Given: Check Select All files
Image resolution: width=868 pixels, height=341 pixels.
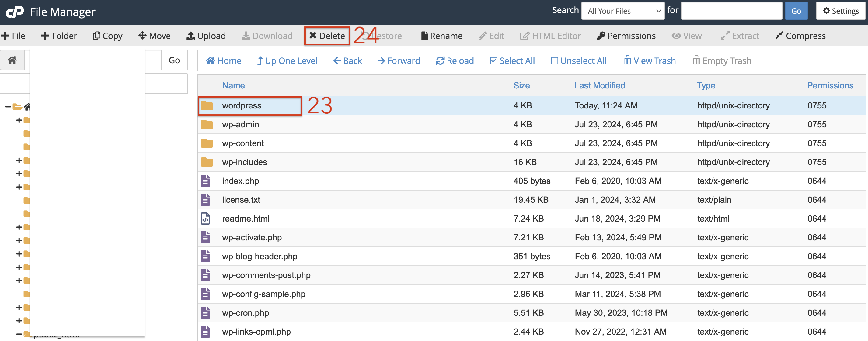Looking at the screenshot, I should click(512, 60).
